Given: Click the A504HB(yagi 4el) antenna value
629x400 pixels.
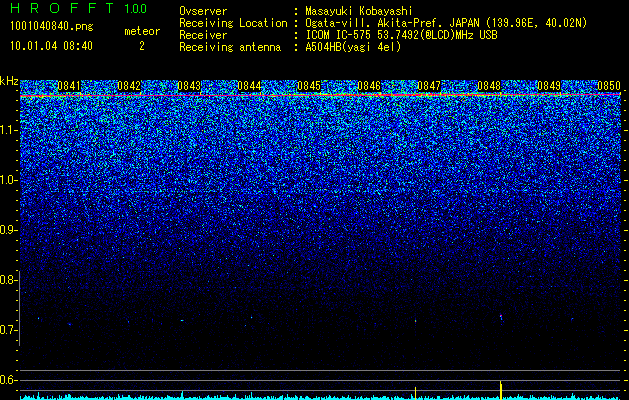Looking at the screenshot, I should pos(353,47).
